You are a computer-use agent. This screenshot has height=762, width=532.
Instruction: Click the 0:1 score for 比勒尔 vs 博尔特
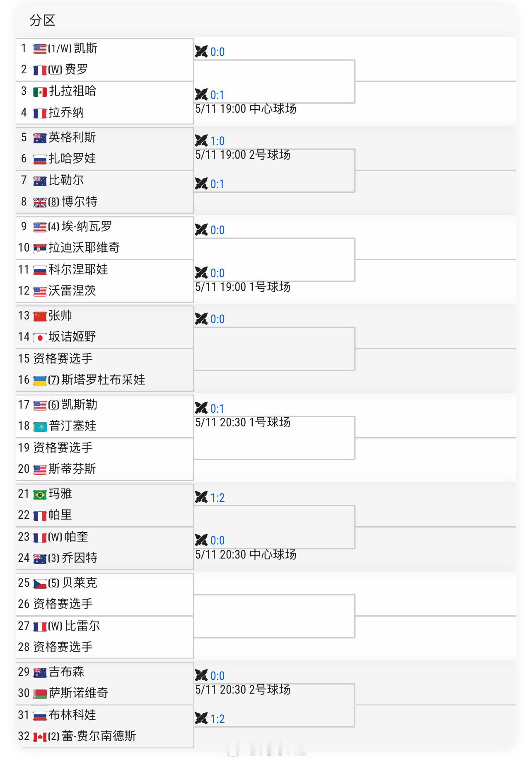217,184
